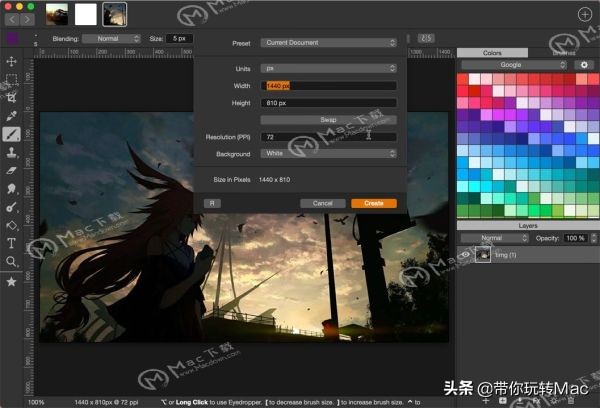The width and height of the screenshot is (600, 408).
Task: Pick the top-left red swatch in palette
Action: (463, 79)
